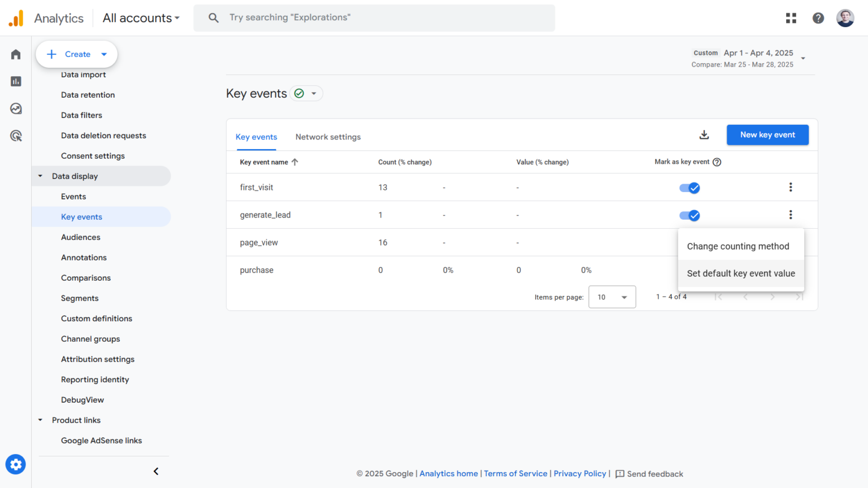
Task: Select Change counting method from menu
Action: (x=738, y=246)
